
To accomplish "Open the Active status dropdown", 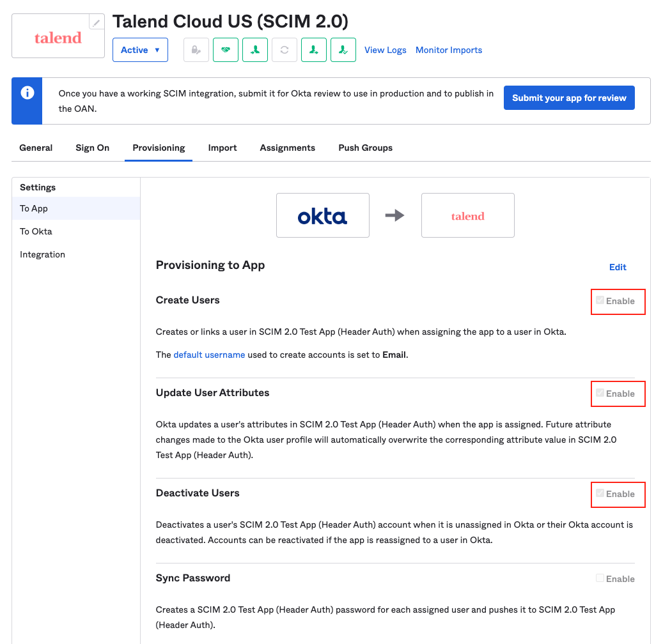I will click(x=140, y=50).
